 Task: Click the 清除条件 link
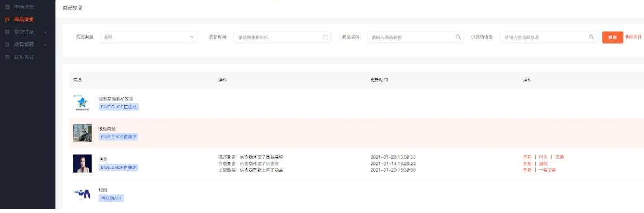[x=633, y=37]
